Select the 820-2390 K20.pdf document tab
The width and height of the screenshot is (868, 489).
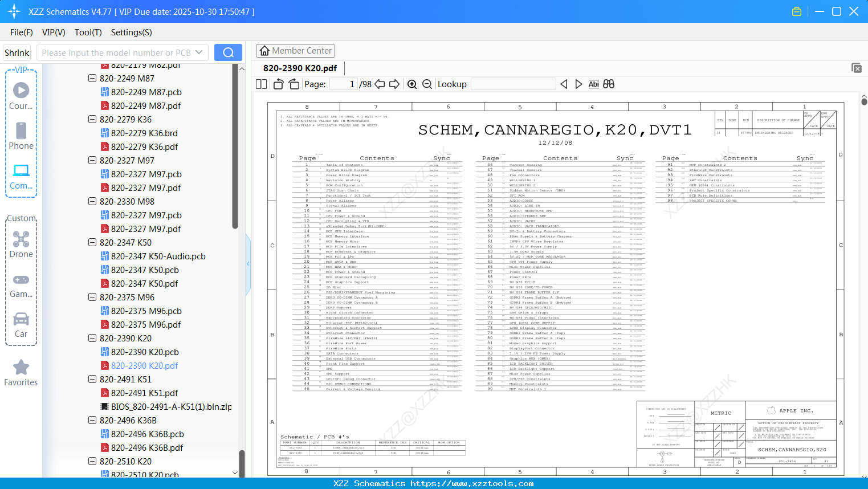coord(300,68)
